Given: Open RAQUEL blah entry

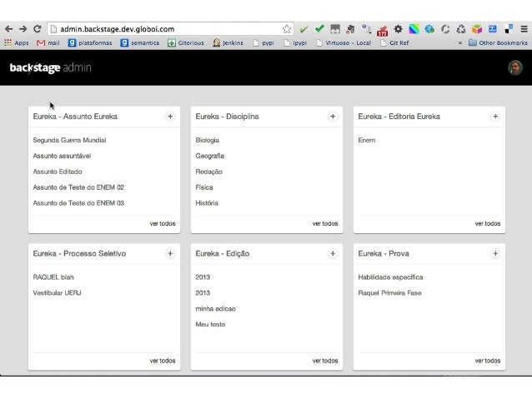Looking at the screenshot, I should pyautogui.click(x=53, y=277).
